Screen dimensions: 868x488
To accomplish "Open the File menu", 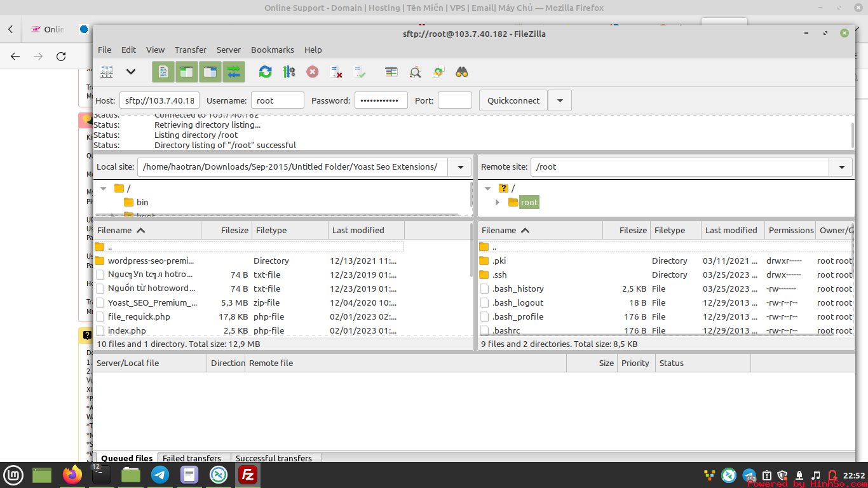I will 104,50.
